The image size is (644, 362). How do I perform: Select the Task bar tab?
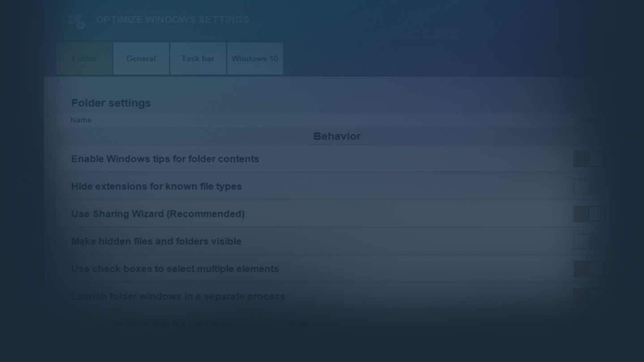pos(197,59)
